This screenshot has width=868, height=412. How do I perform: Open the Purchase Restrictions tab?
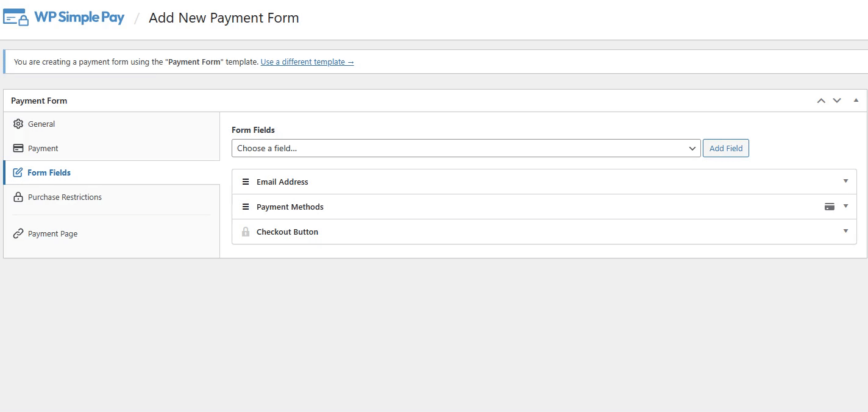[65, 197]
